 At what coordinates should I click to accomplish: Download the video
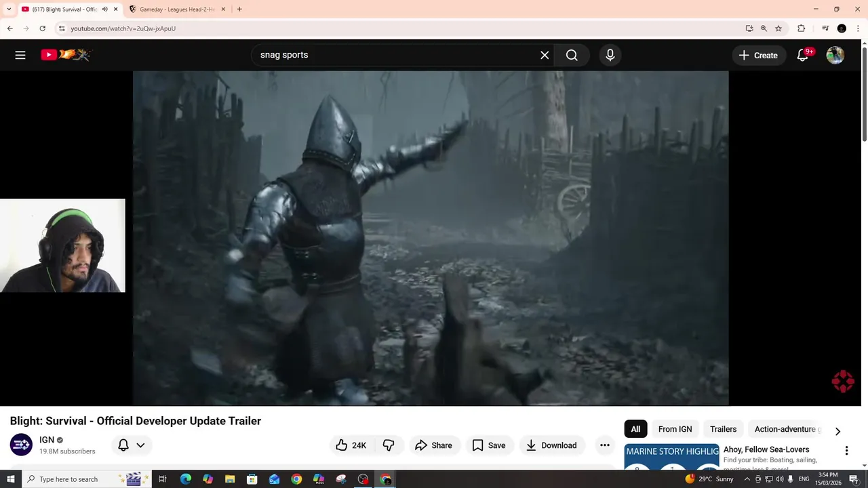(551, 445)
